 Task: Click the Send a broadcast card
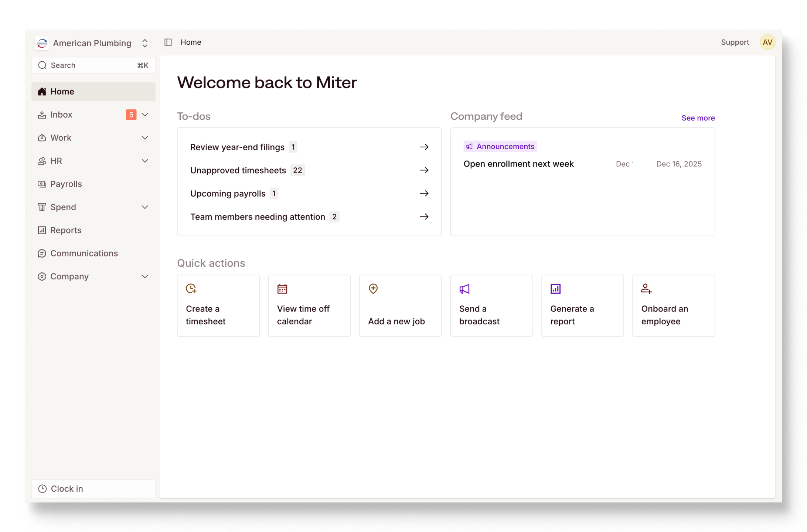[x=491, y=306]
